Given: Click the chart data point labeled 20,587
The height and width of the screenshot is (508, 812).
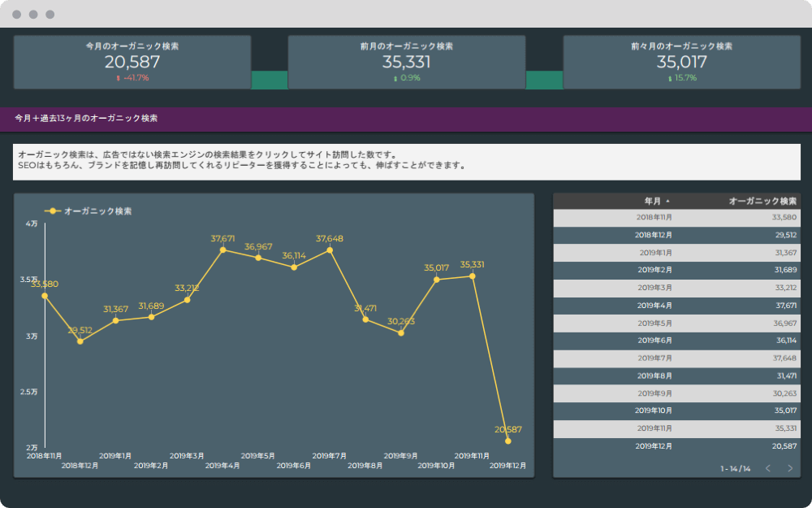Looking at the screenshot, I should [x=508, y=441].
